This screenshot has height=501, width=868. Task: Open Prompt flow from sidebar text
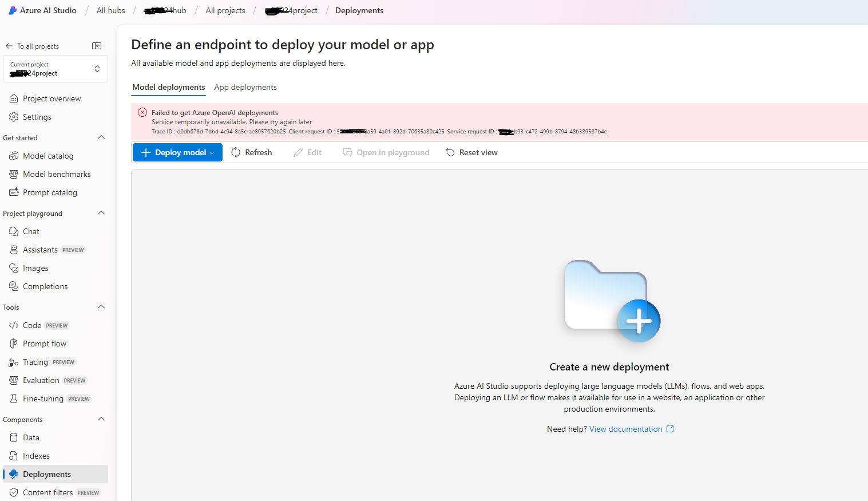point(45,344)
